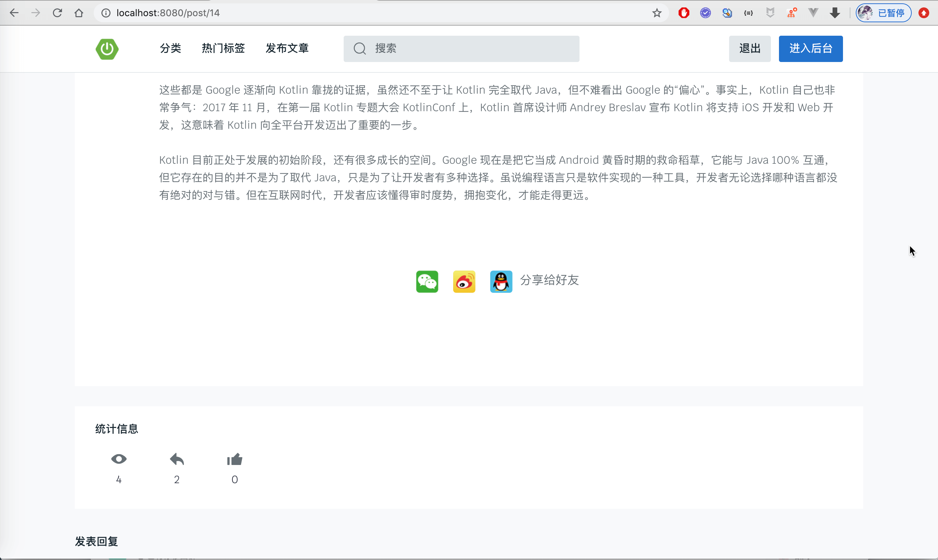Click the browser address bar URL
The image size is (938, 560).
168,13
